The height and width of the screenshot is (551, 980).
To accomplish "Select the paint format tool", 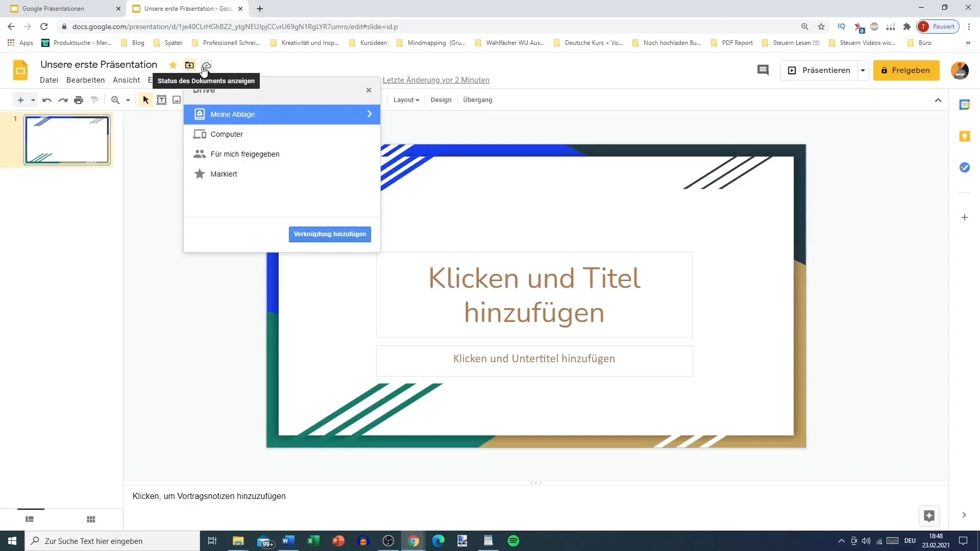I will pos(94,100).
